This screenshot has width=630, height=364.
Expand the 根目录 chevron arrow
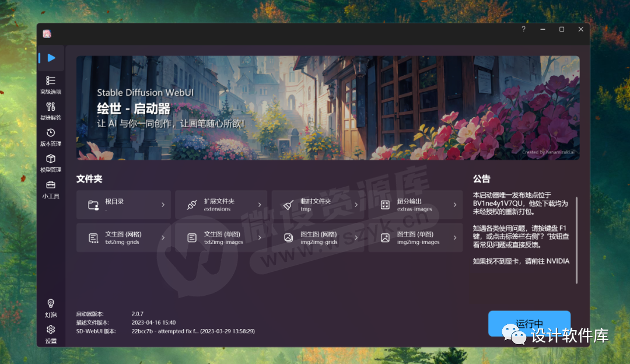(x=163, y=205)
